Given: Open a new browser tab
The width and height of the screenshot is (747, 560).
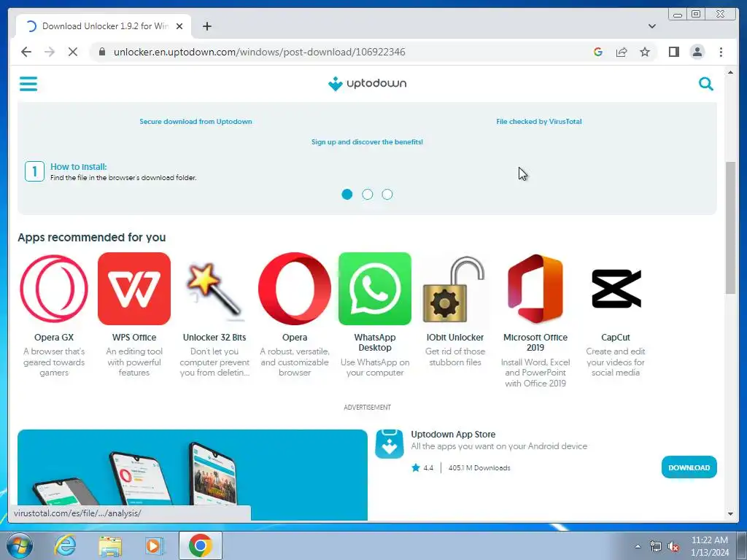Looking at the screenshot, I should click(206, 26).
